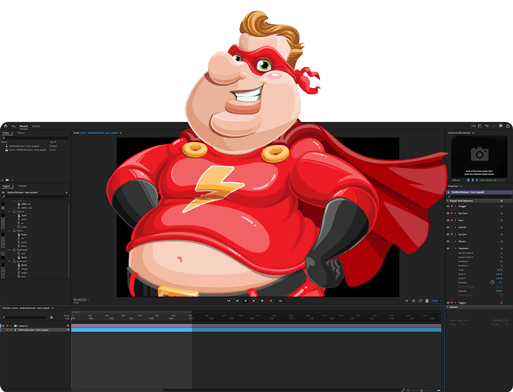Click the Triggers panel search field
This screenshot has height=392, width=513.
(x=35, y=196)
